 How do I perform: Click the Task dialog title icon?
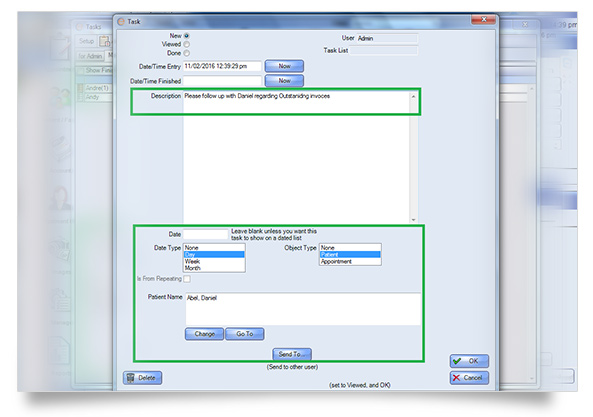point(121,22)
